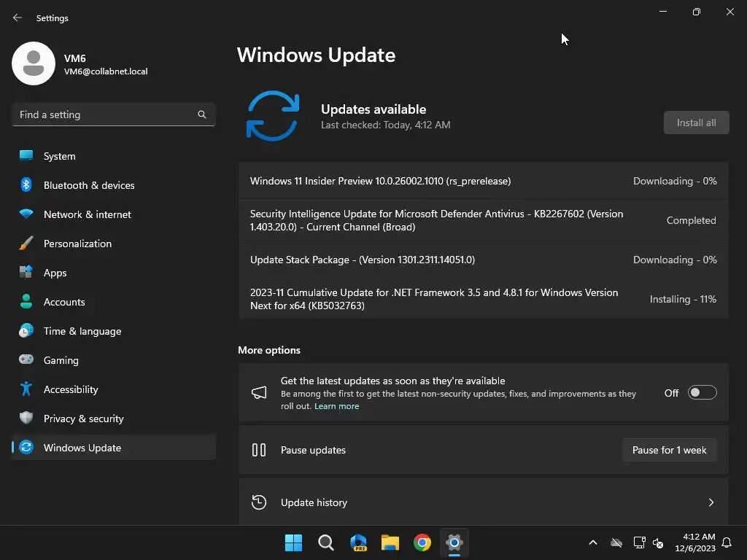The width and height of the screenshot is (747, 560).
Task: Click the Bluetooth icon in sidebar
Action: click(26, 184)
